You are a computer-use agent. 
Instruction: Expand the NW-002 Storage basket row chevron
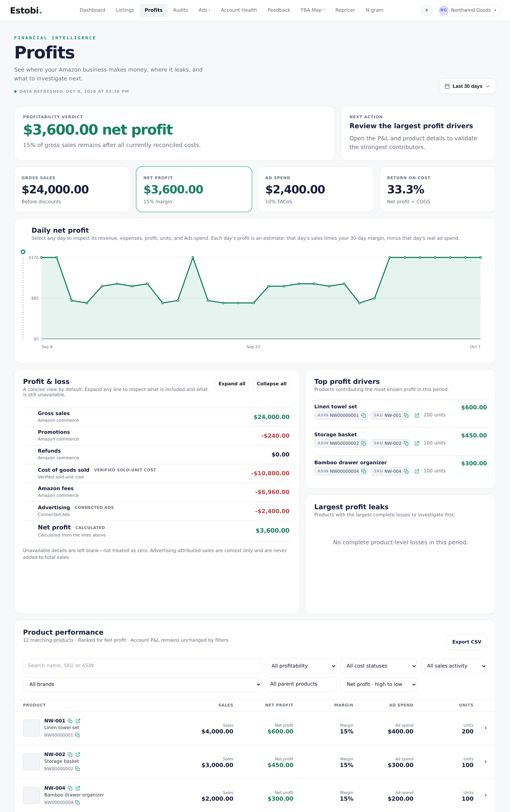486,762
